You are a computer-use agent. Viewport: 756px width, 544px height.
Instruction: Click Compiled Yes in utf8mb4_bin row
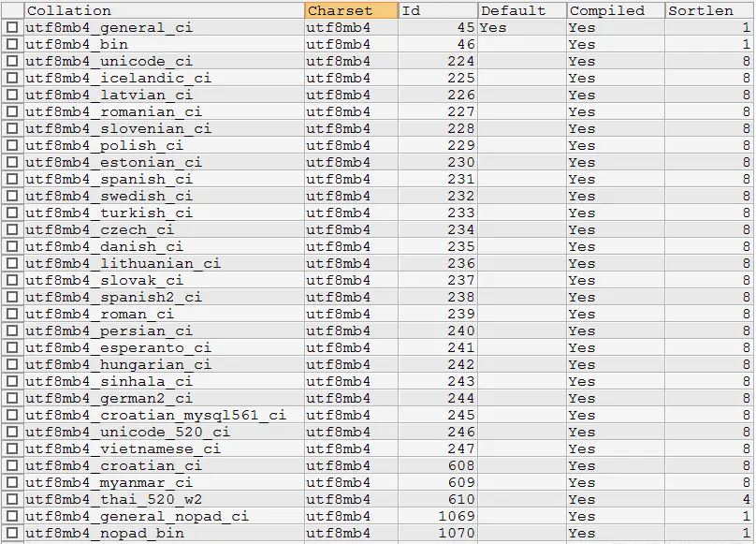pyautogui.click(x=616, y=44)
